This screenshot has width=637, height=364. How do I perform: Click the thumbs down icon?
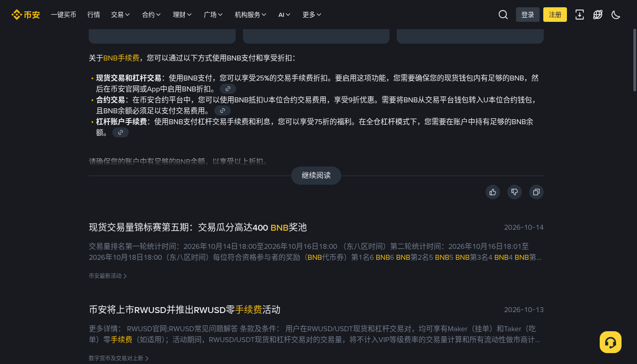(x=515, y=192)
